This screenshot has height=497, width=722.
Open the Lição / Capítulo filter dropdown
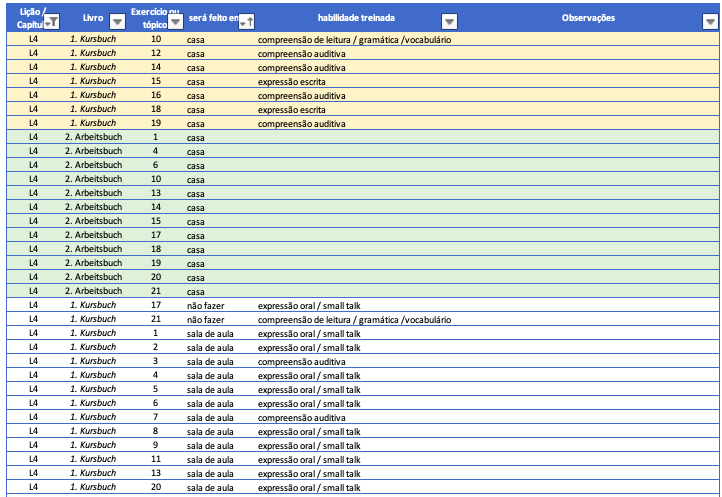pos(52,21)
